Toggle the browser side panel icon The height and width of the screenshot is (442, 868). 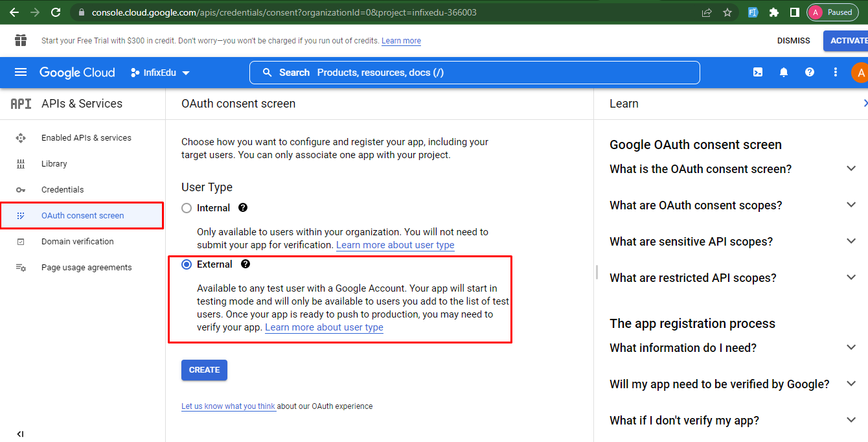pos(794,12)
